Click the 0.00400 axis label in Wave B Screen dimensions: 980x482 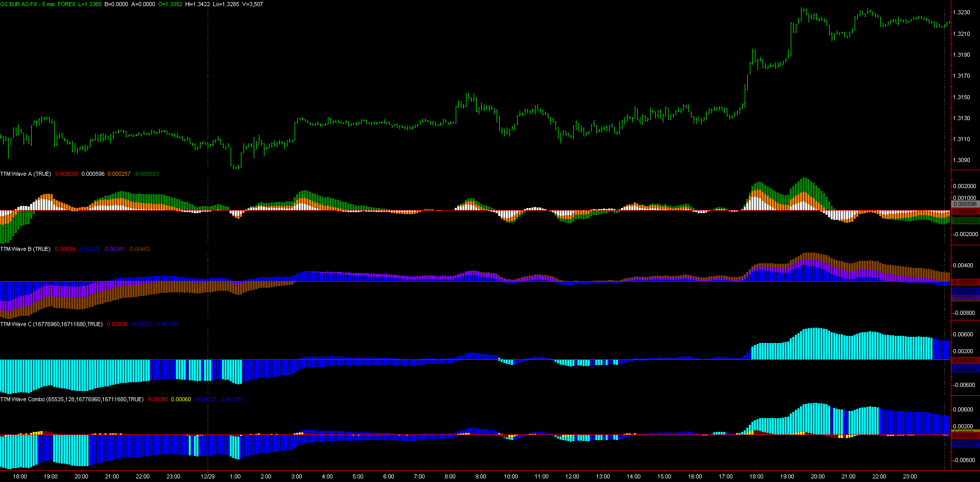point(963,265)
